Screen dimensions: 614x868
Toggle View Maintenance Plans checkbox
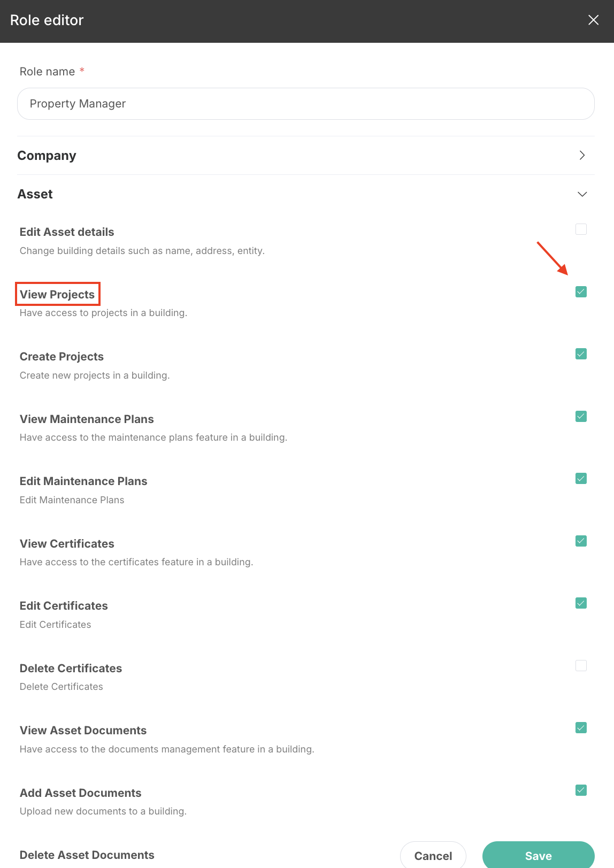click(x=581, y=416)
